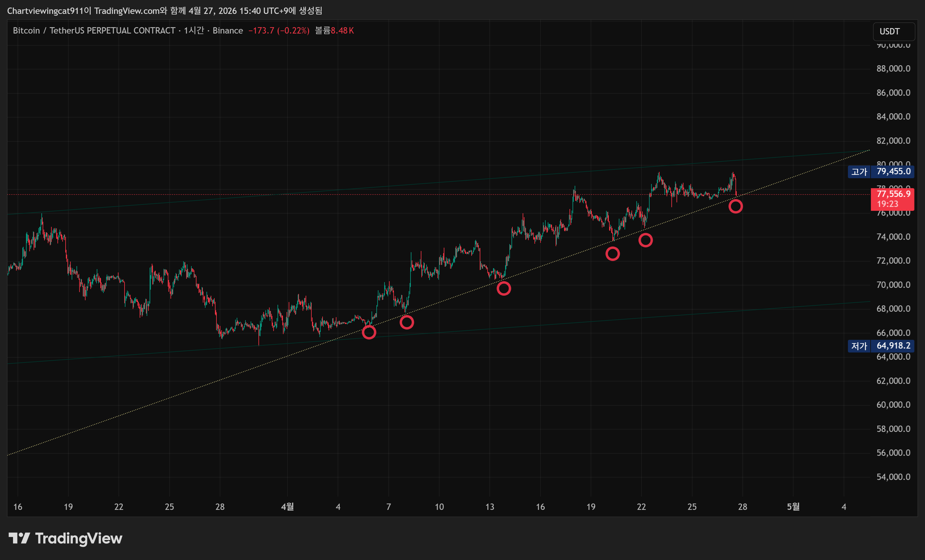Screen dimensions: 925x560
Task: Click the red circle above date 13
Action: pos(503,288)
